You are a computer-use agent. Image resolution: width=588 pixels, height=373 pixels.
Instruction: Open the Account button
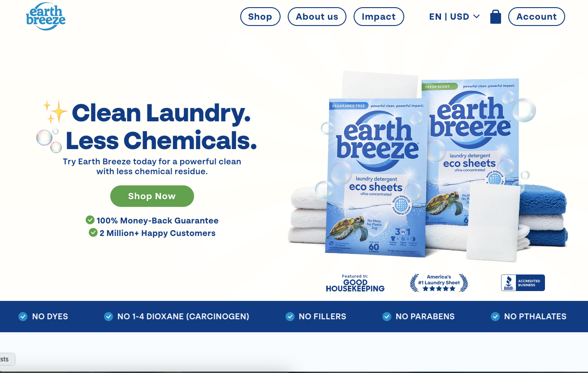pyautogui.click(x=536, y=17)
